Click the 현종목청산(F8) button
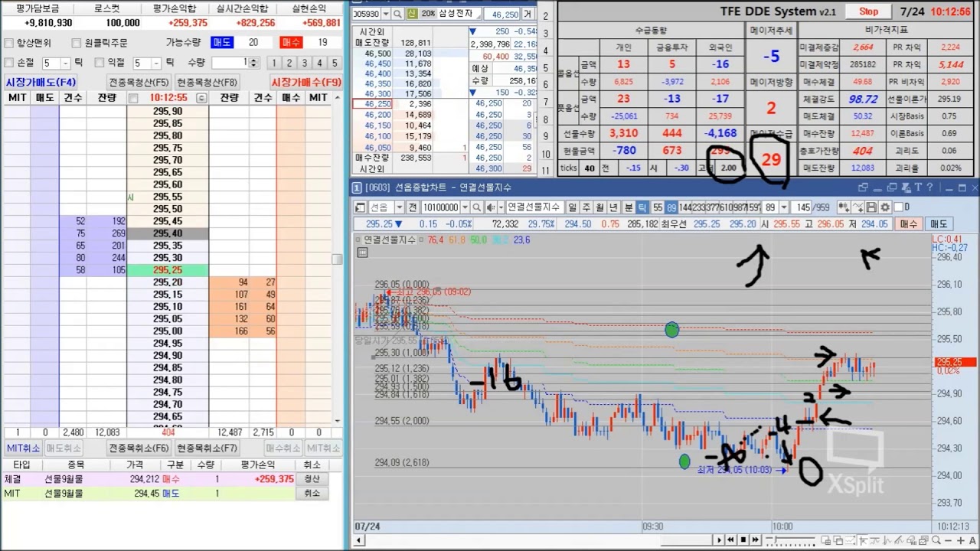This screenshot has width=980, height=551. click(207, 82)
